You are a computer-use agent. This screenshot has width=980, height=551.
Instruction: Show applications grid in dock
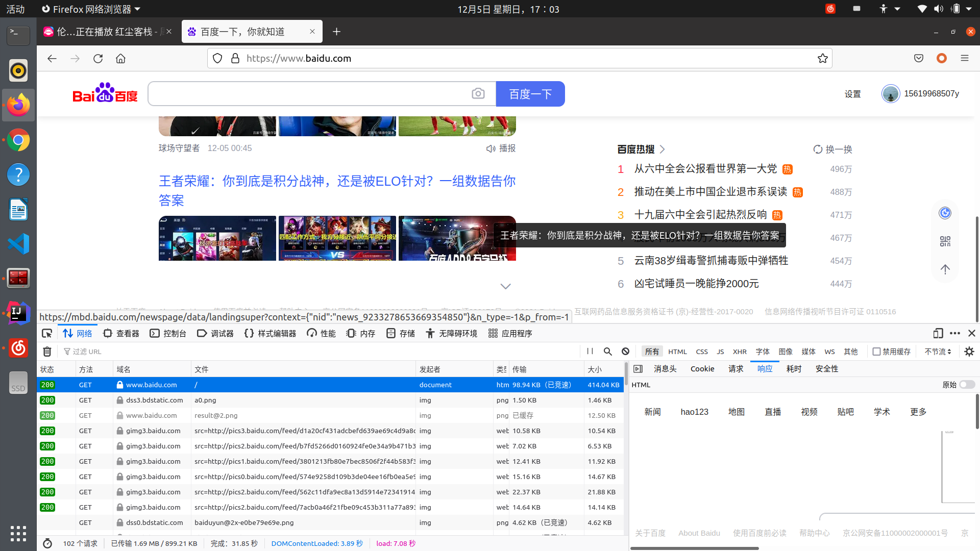pos(18,534)
